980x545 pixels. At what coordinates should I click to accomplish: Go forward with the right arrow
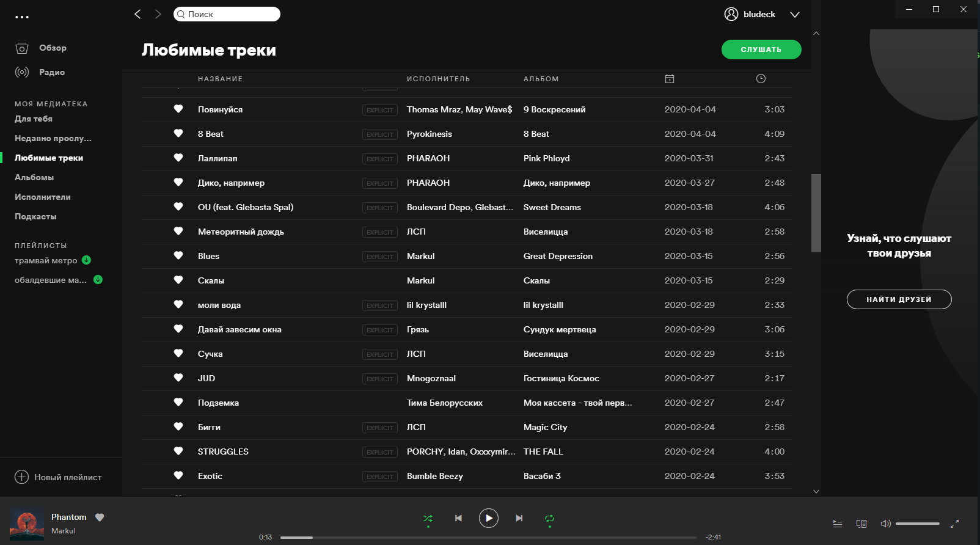[x=158, y=14]
